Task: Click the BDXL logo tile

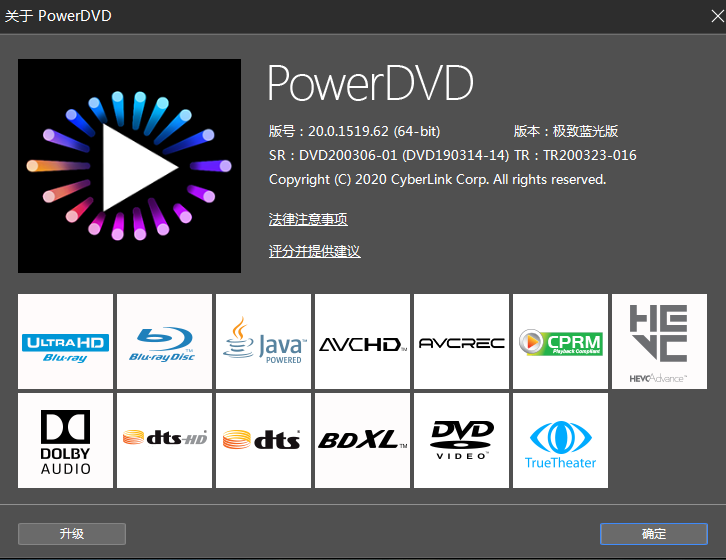Action: [x=363, y=440]
